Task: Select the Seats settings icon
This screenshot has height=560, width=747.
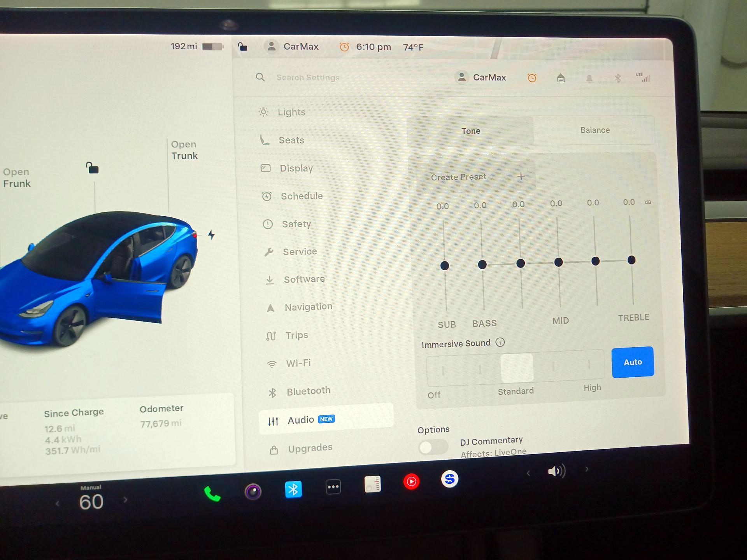Action: (x=265, y=140)
